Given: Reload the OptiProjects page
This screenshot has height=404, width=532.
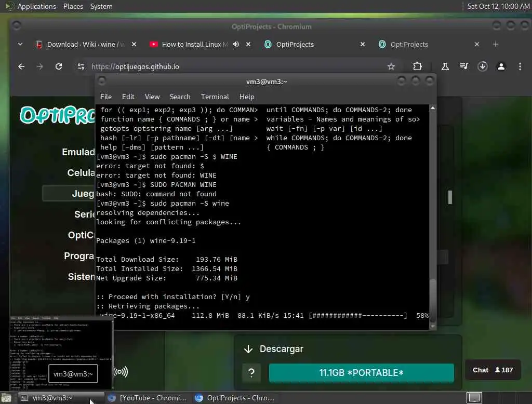Looking at the screenshot, I should [59, 66].
